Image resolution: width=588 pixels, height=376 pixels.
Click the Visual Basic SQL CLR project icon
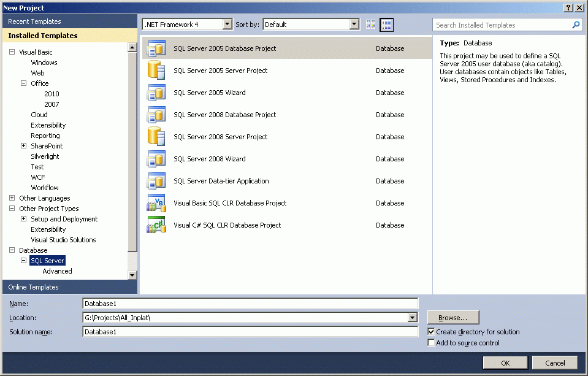click(x=156, y=203)
